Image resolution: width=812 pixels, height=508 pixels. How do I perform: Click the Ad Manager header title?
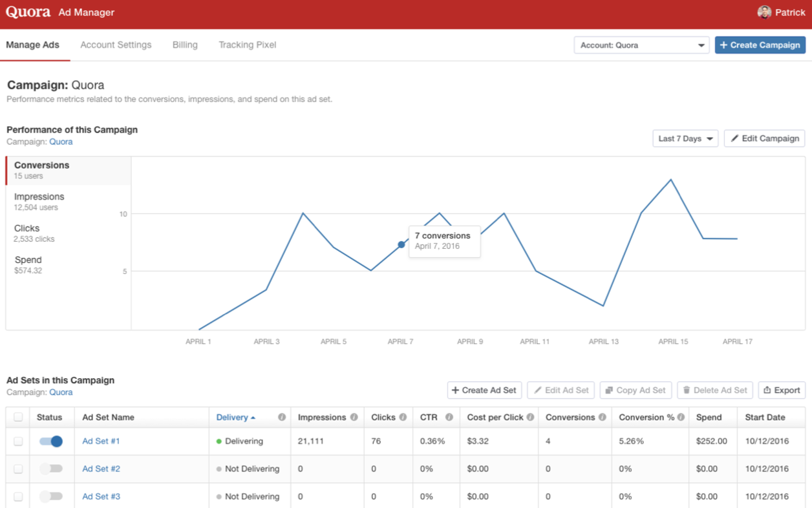pyautogui.click(x=86, y=12)
